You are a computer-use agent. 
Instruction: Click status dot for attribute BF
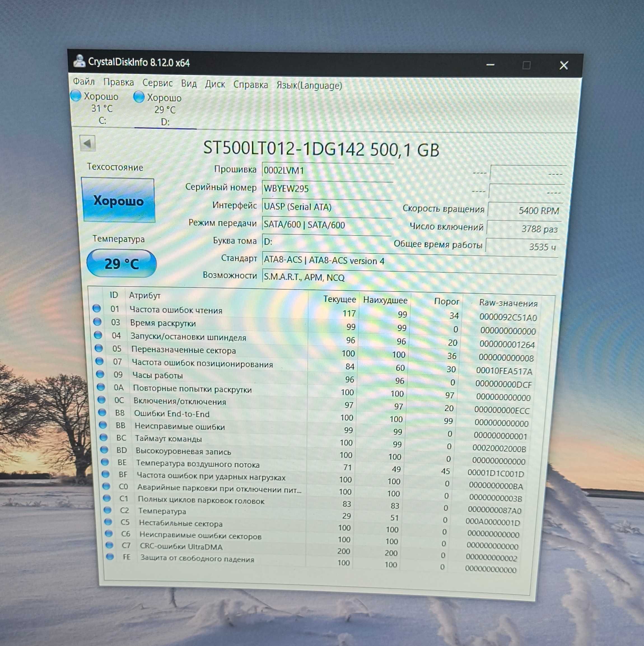click(105, 474)
